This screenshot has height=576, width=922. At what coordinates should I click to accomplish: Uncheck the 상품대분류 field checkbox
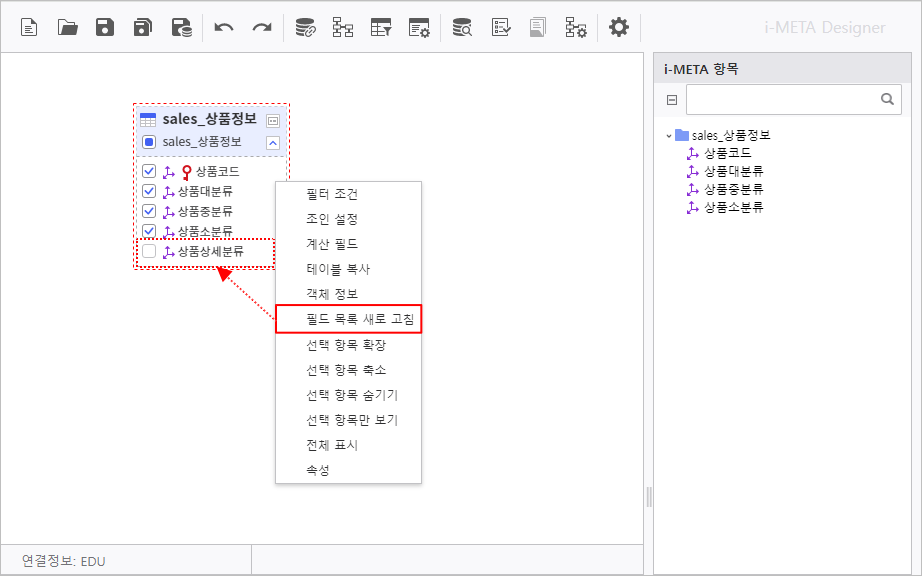click(x=149, y=191)
